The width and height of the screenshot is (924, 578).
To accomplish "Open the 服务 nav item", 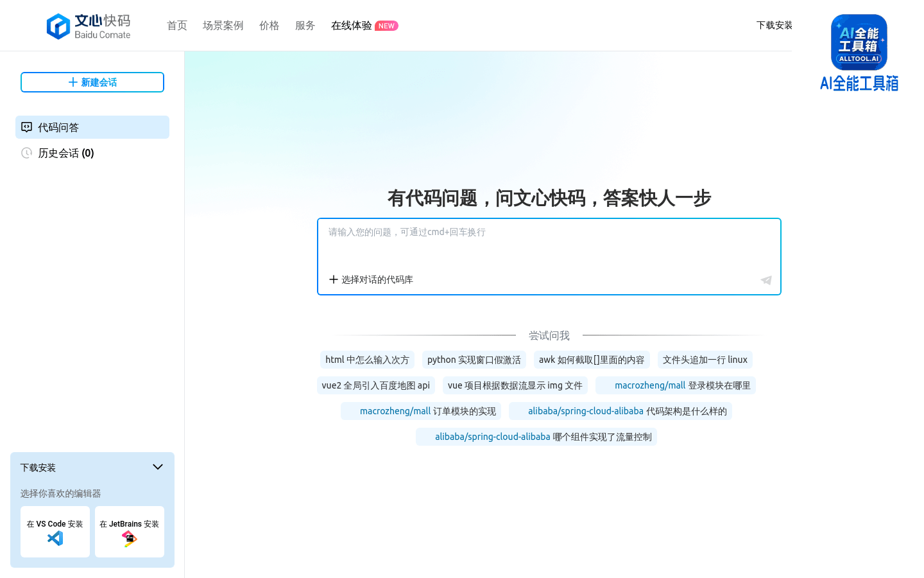I will (305, 26).
